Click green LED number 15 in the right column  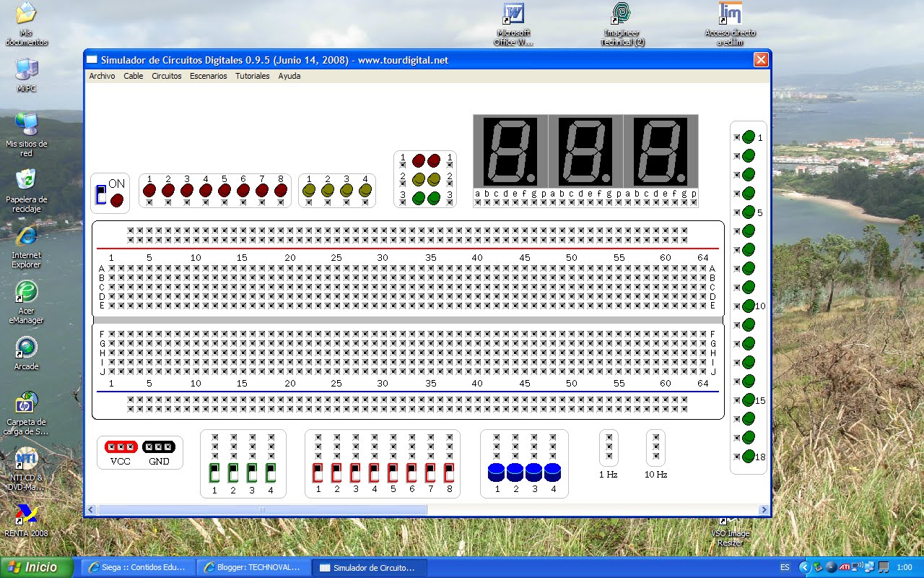tap(748, 400)
